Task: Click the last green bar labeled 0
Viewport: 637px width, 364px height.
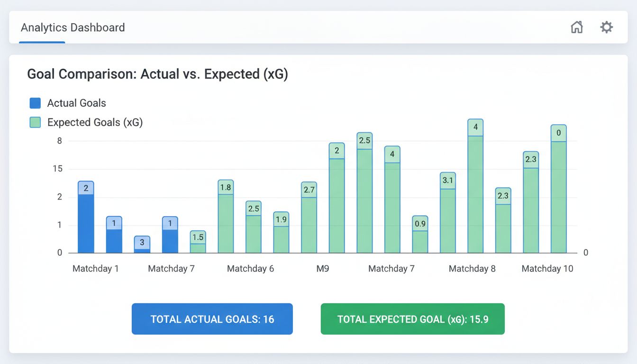Action: coord(558,190)
